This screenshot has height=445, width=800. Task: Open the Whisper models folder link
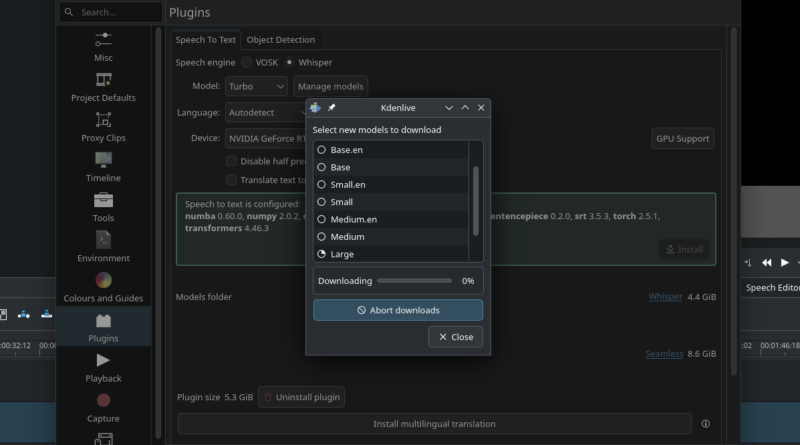click(665, 296)
